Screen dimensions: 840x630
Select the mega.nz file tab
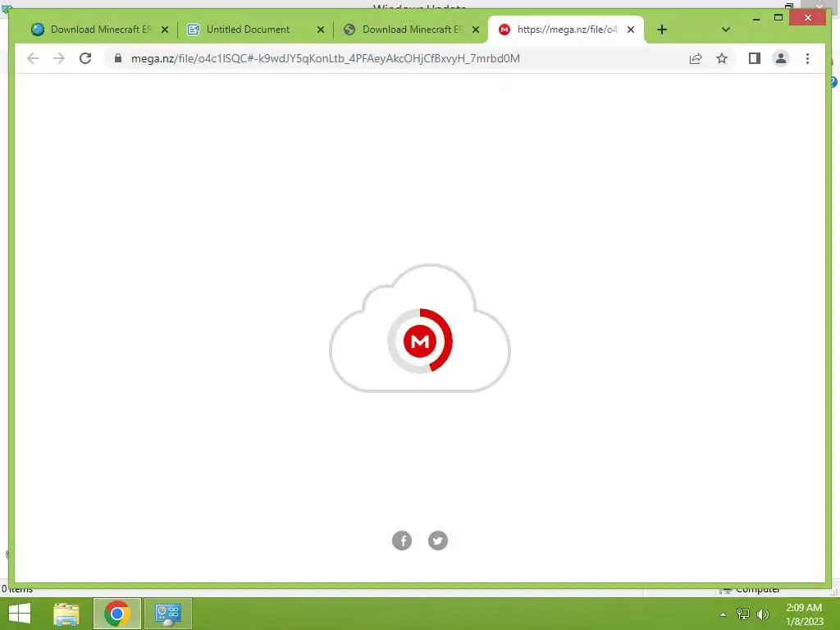click(x=566, y=30)
